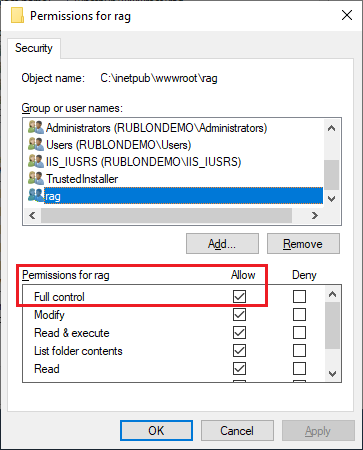Click user list scroll down arrow
This screenshot has height=450, width=363.
point(331,199)
